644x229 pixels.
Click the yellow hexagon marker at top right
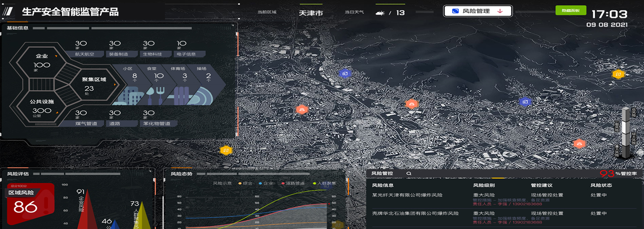[x=618, y=74]
